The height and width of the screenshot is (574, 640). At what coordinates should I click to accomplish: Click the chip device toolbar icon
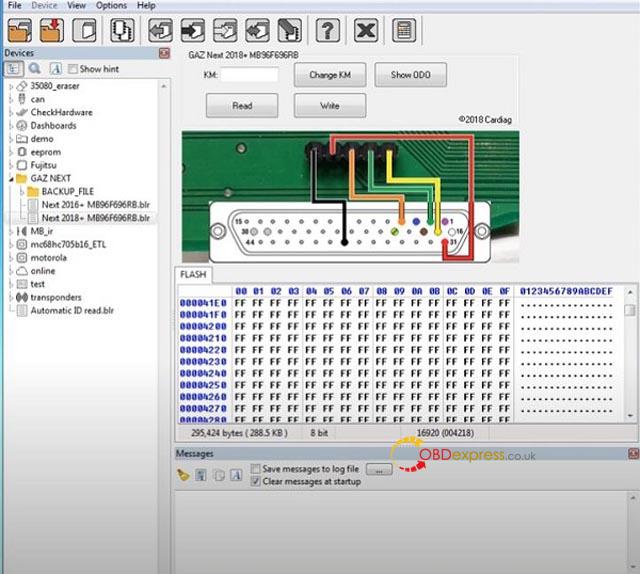point(122,30)
